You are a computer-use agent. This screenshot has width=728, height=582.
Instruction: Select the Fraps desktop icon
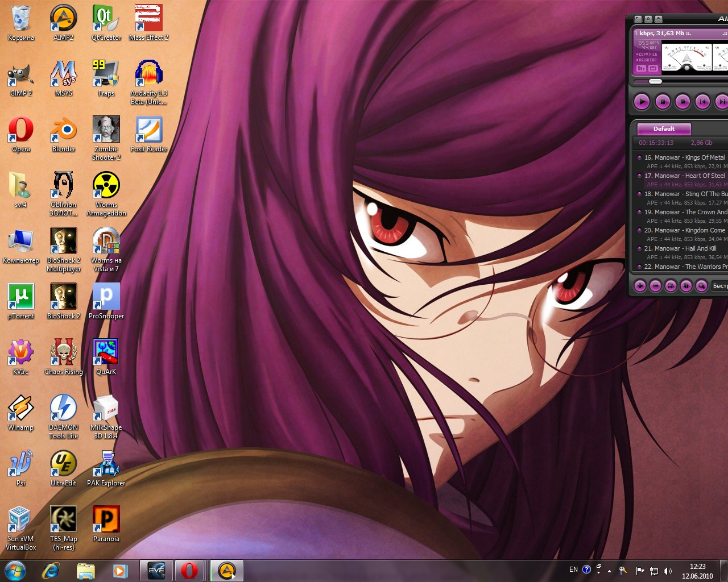(x=106, y=78)
